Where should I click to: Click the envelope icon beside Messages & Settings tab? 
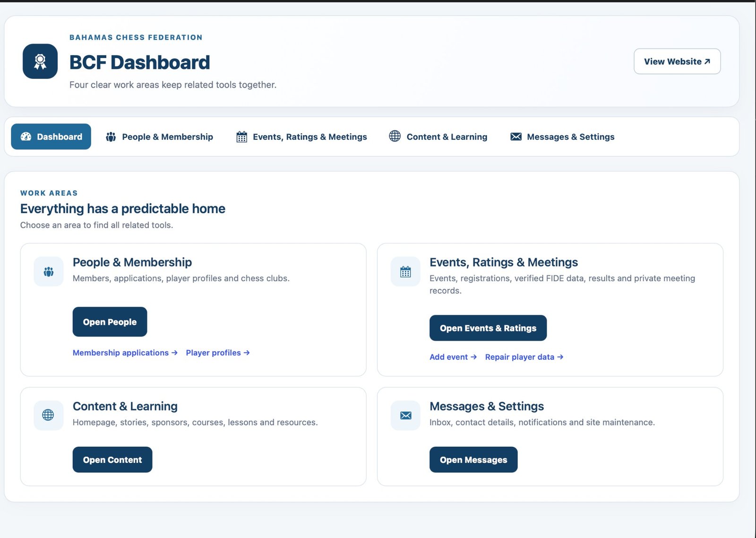(x=516, y=137)
